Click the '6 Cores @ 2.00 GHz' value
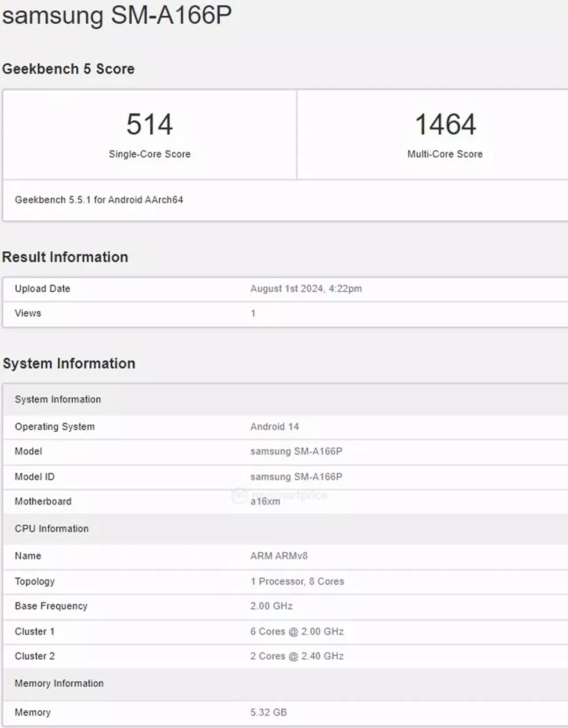The height and width of the screenshot is (728, 568). [x=297, y=631]
